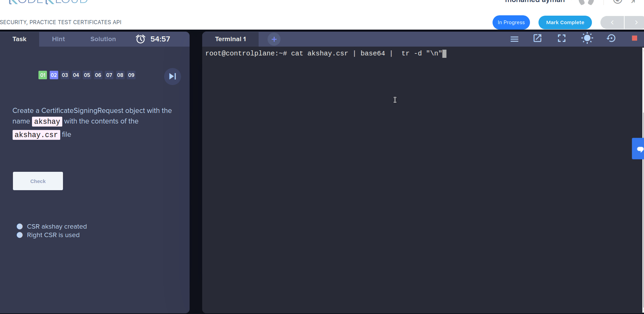This screenshot has height=314, width=644.
Task: Click the Check button
Action: [38, 181]
